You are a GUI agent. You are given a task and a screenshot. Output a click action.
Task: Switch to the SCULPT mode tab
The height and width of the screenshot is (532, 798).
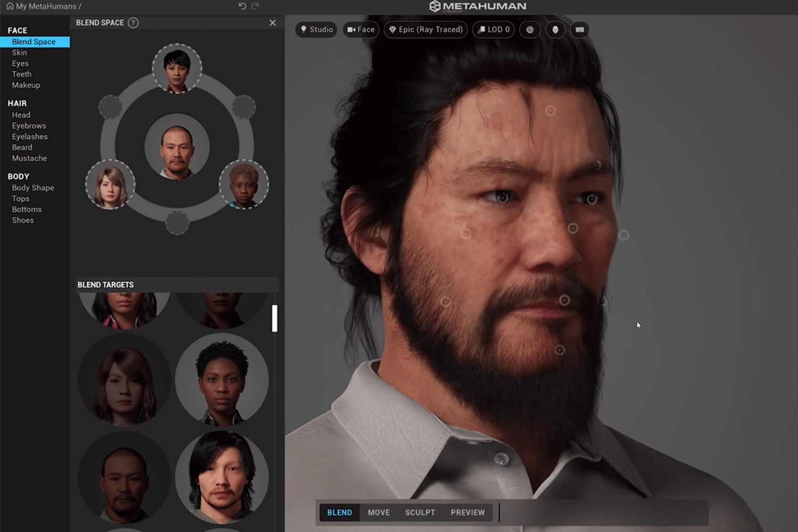420,512
